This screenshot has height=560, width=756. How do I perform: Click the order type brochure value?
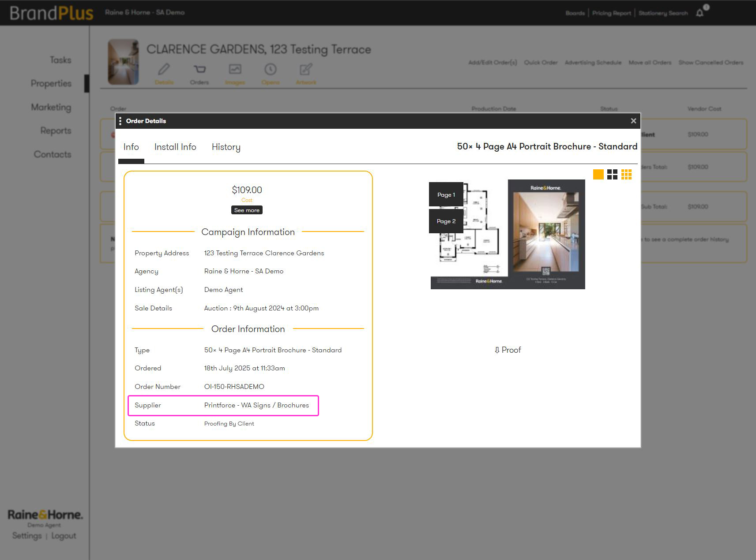(x=273, y=350)
